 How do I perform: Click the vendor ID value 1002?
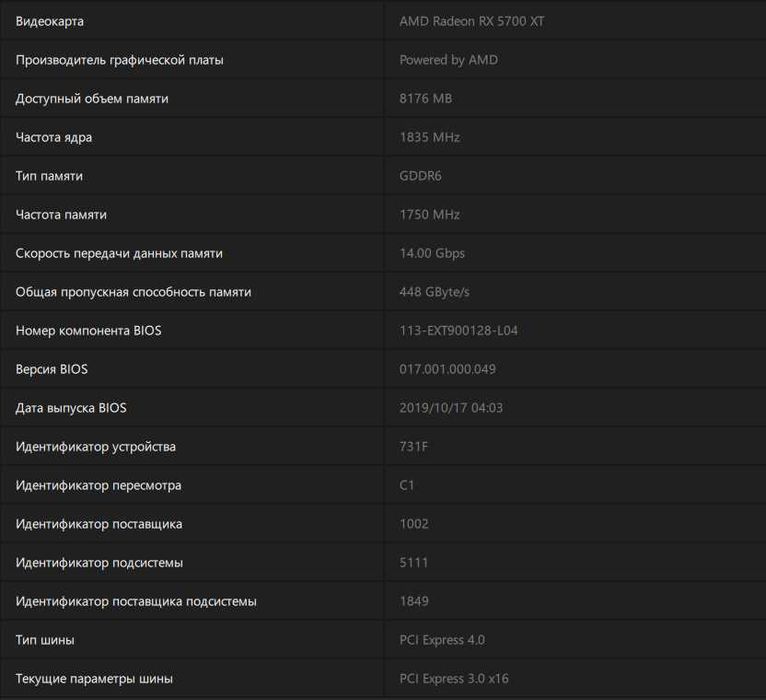[414, 524]
